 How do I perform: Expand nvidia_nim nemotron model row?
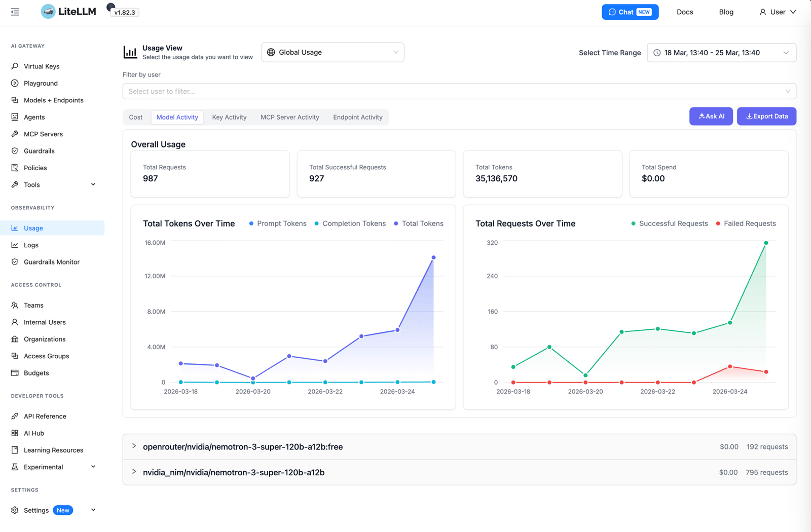pyautogui.click(x=459, y=472)
